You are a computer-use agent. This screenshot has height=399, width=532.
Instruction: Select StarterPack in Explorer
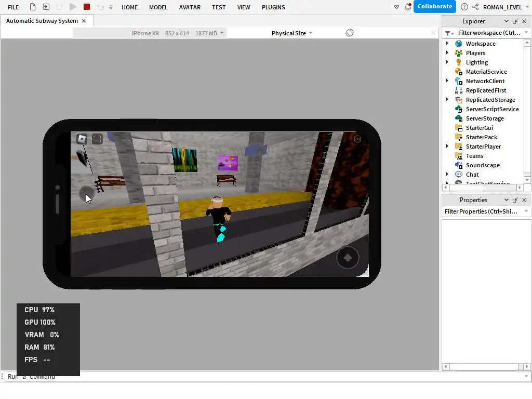coord(481,137)
